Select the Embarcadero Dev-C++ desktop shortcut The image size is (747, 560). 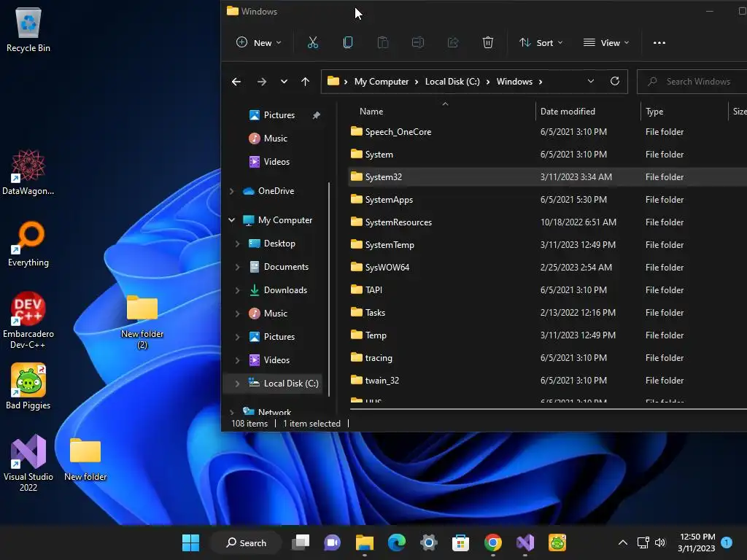[28, 320]
